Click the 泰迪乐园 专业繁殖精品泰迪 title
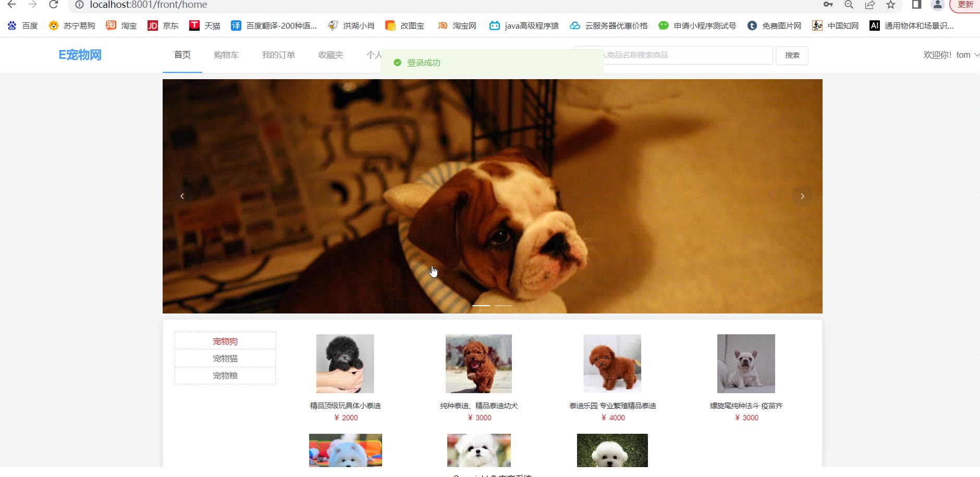 (612, 406)
